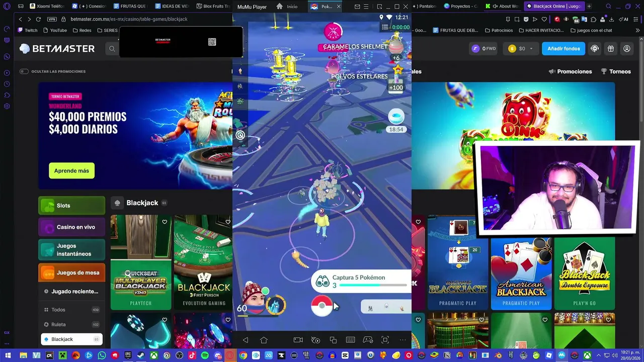This screenshot has width=644, height=362.
Task: Open the buddy Pokémon icon
Action: pyautogui.click(x=276, y=305)
